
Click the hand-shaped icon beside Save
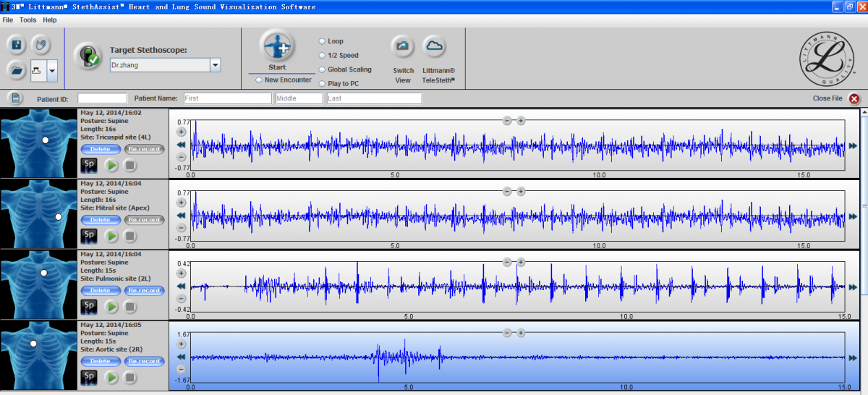[x=42, y=46]
